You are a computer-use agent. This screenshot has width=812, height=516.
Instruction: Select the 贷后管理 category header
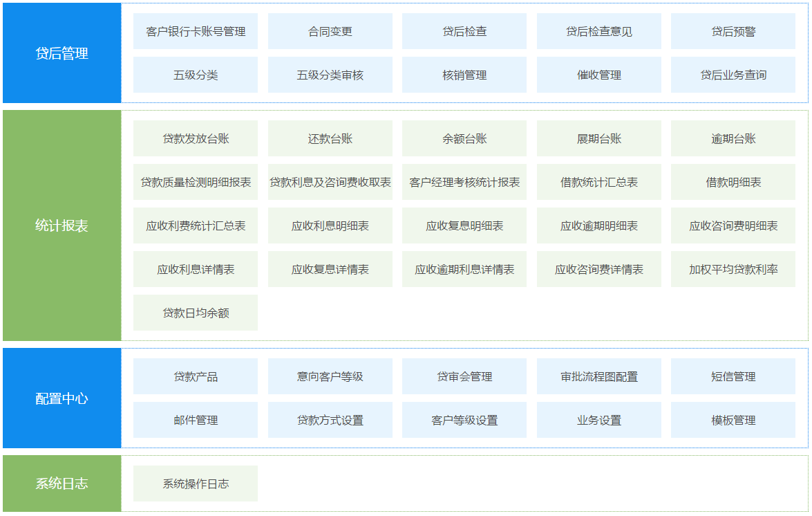coord(62,53)
